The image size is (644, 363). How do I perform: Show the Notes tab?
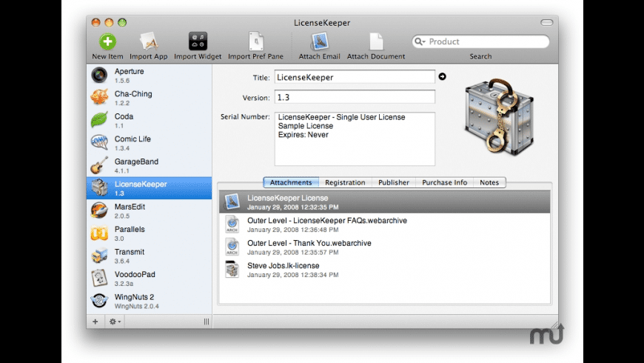[489, 182]
